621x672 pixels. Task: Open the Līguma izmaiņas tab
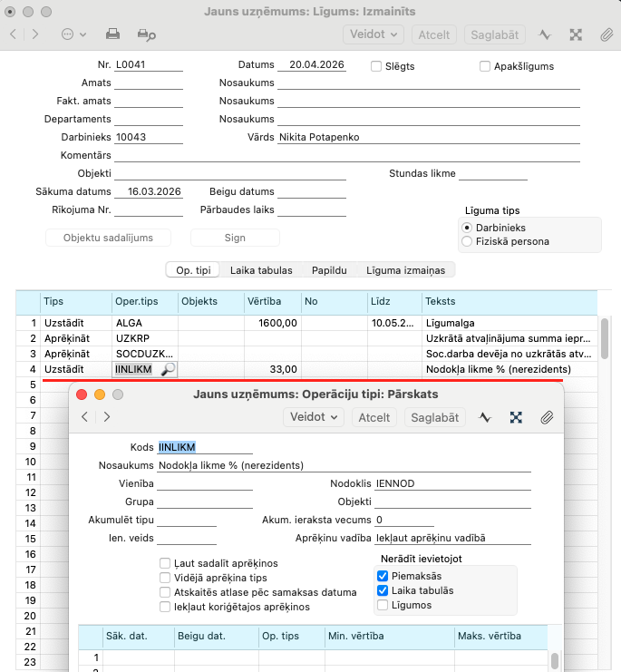point(405,270)
